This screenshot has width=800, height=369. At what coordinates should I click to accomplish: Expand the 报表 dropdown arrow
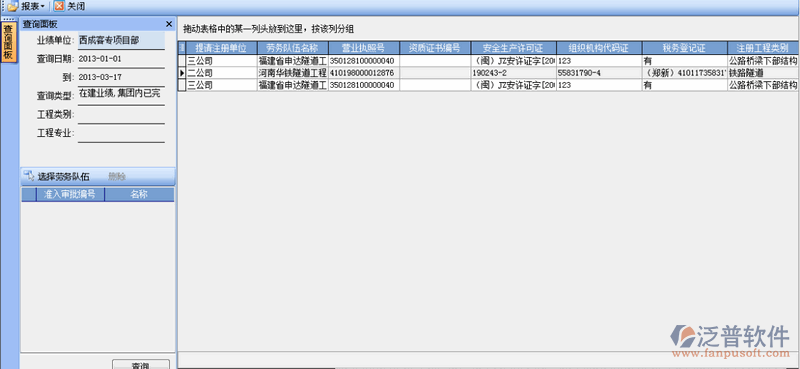click(42, 7)
